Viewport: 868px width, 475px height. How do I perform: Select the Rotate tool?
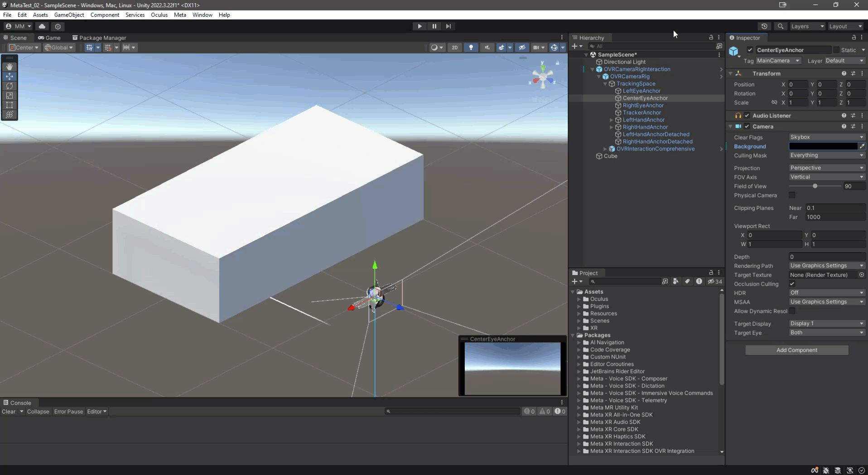[x=10, y=86]
